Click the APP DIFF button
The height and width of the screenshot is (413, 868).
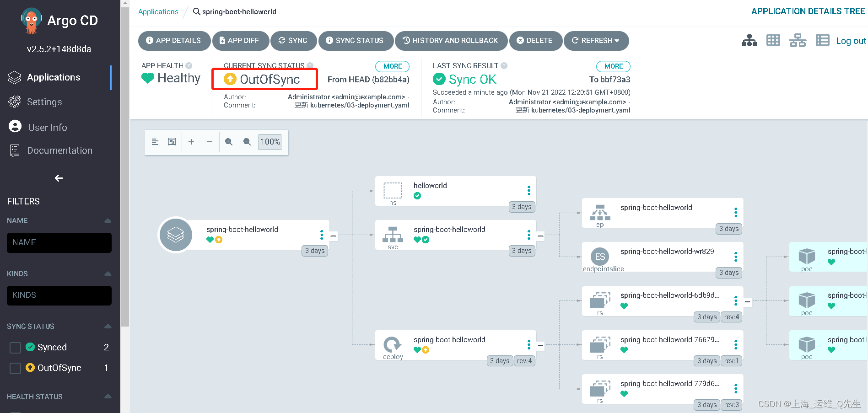[x=240, y=41]
